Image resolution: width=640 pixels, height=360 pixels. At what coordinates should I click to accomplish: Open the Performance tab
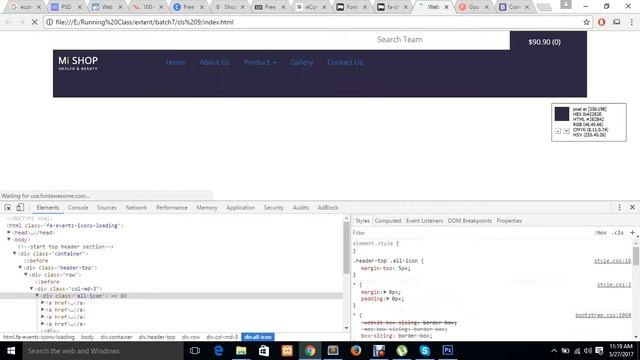click(171, 207)
